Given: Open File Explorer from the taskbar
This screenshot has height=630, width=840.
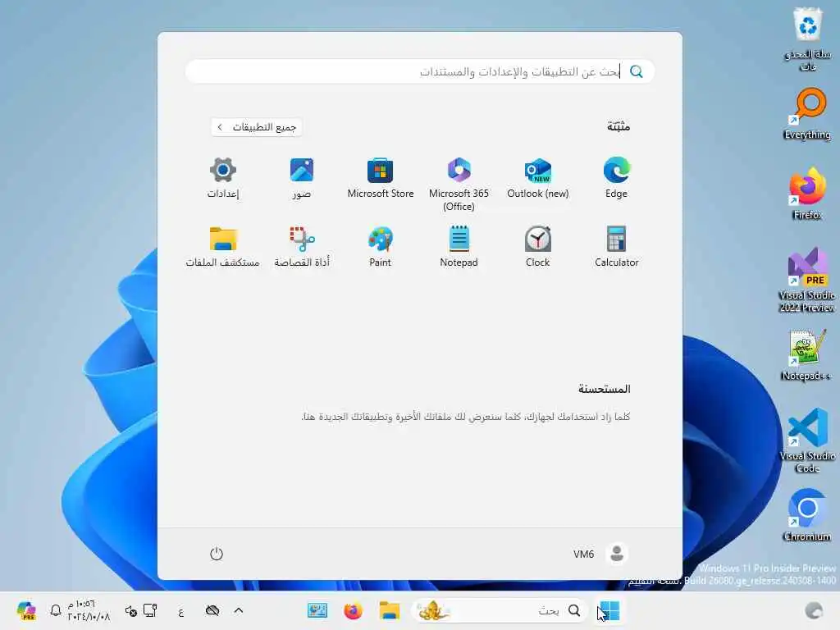Looking at the screenshot, I should coord(390,610).
